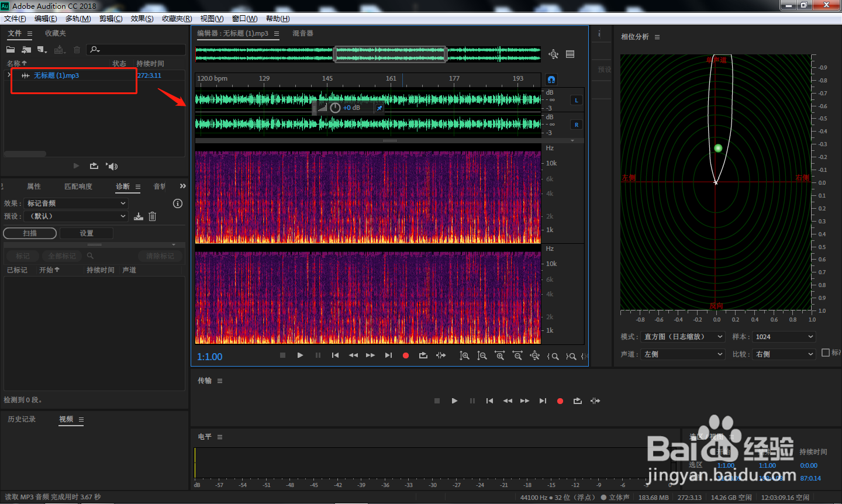Click the Loop Playback icon under file list

[94, 166]
